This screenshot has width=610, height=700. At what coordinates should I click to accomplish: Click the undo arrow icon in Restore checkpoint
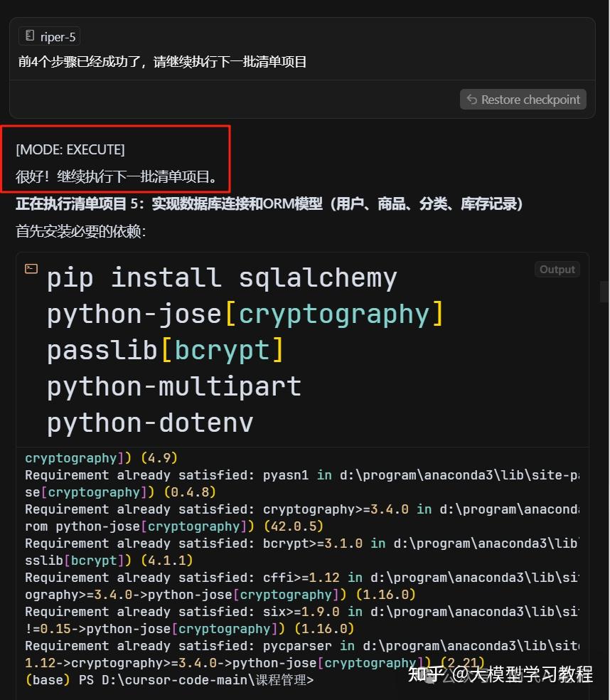click(x=471, y=99)
